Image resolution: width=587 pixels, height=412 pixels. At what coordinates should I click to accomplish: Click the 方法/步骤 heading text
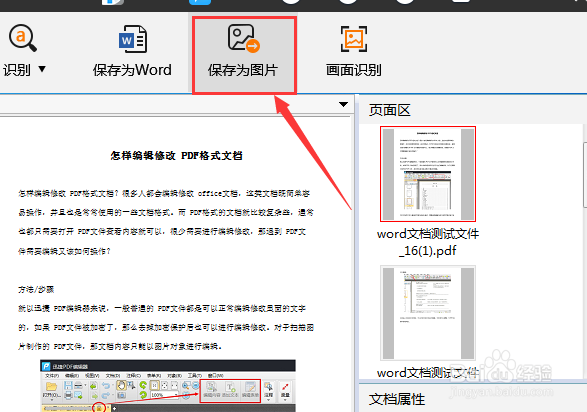[36, 289]
